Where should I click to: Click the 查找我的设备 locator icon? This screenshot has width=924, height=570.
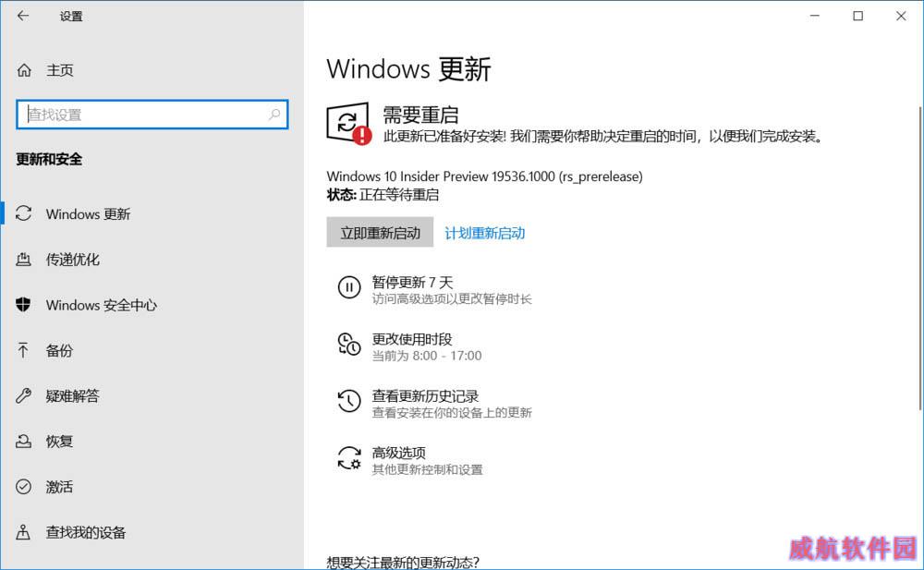[x=23, y=532]
